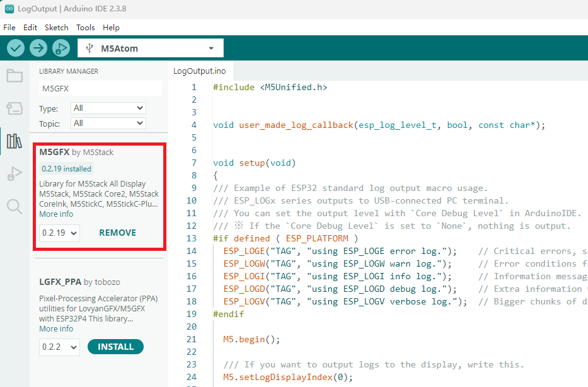
Task: Open the Boards Manager sidebar icon
Action: [14, 108]
